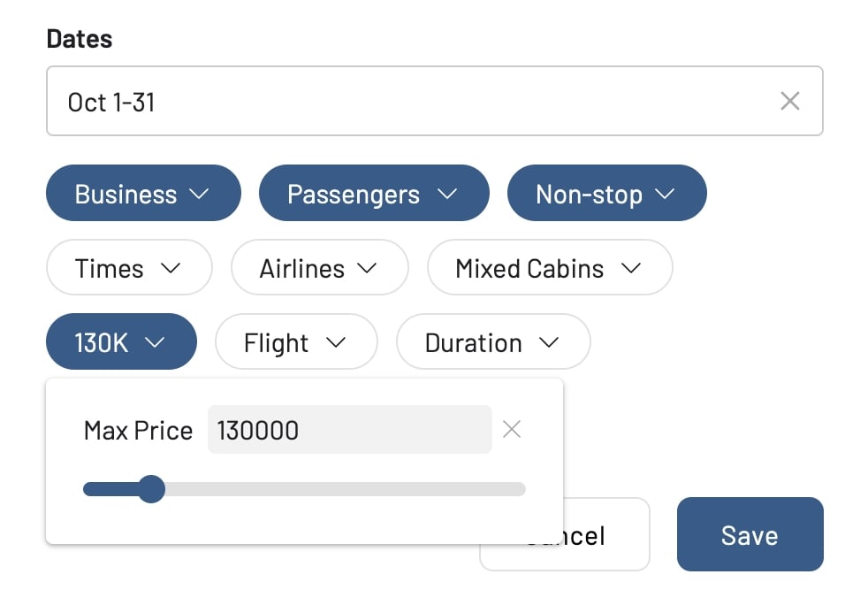
Task: Click the chevron on the Business pill
Action: point(199,194)
